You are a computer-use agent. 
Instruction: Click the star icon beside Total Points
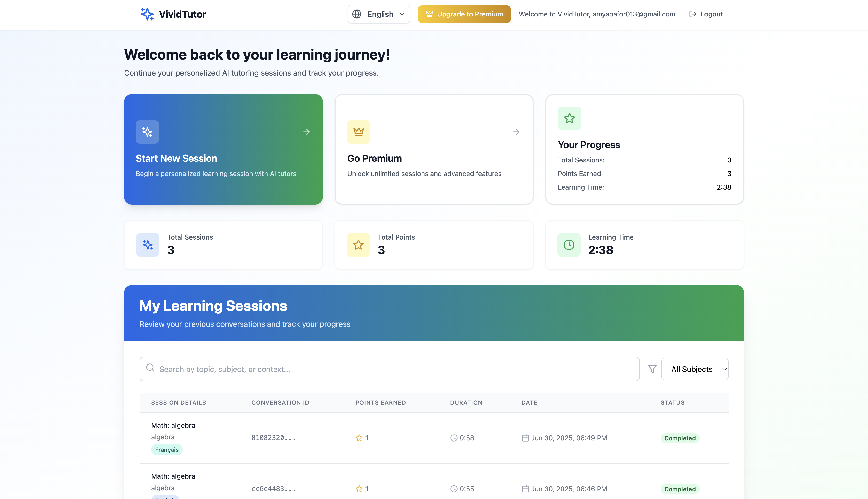(358, 245)
